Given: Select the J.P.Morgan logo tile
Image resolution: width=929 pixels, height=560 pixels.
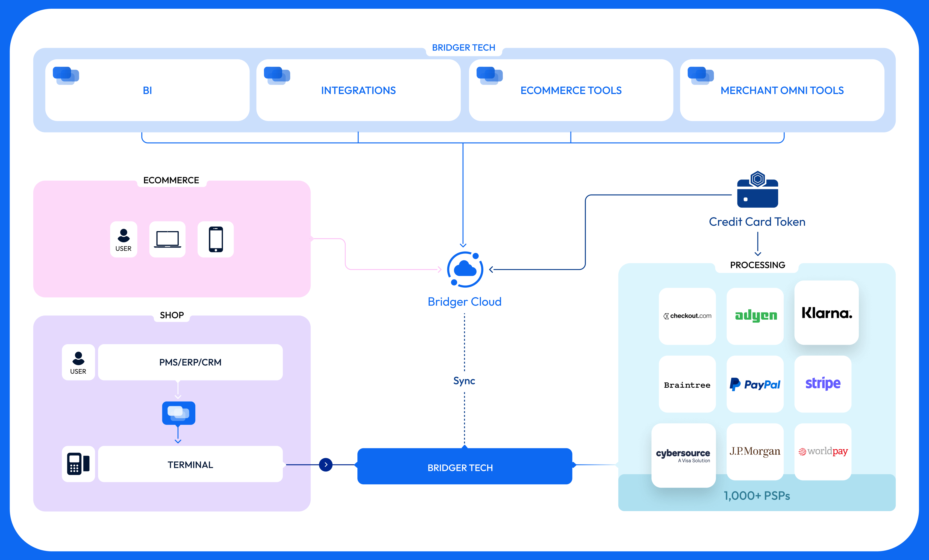Looking at the screenshot, I should point(755,452).
